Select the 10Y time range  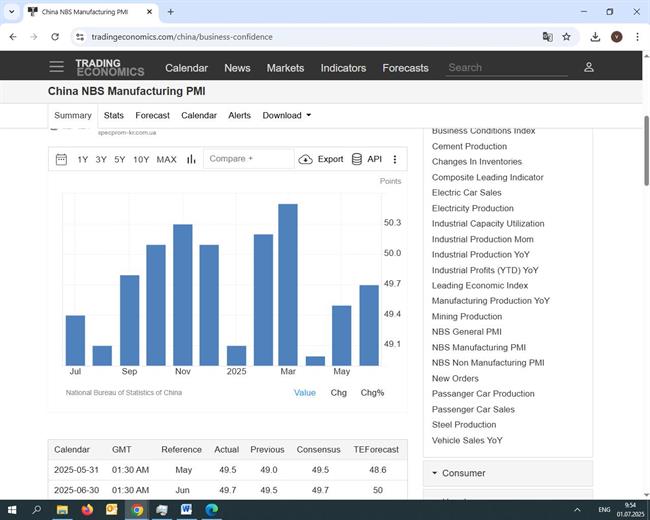pyautogui.click(x=141, y=159)
